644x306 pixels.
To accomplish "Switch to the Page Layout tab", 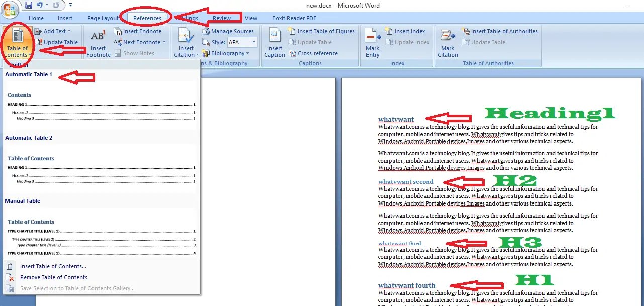I will pos(103,18).
